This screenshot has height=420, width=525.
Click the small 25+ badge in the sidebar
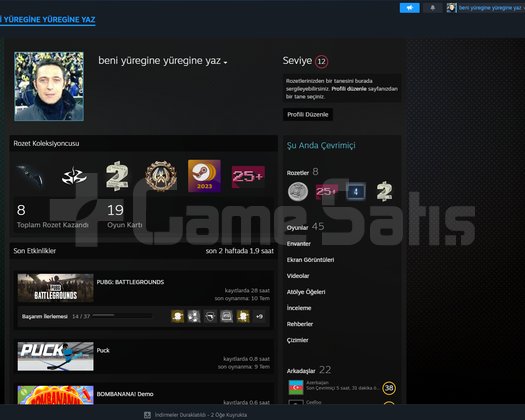[x=326, y=192]
